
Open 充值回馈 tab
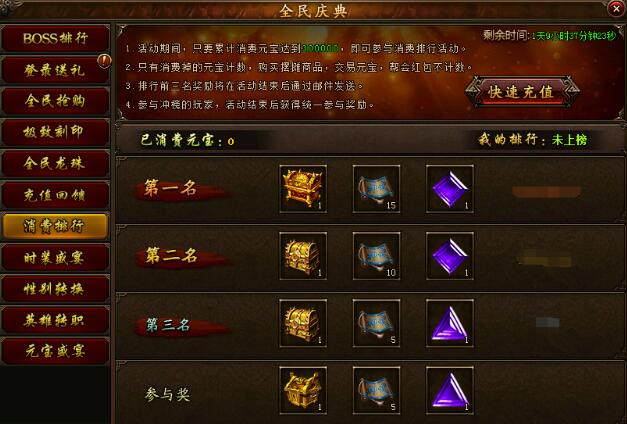(x=55, y=195)
